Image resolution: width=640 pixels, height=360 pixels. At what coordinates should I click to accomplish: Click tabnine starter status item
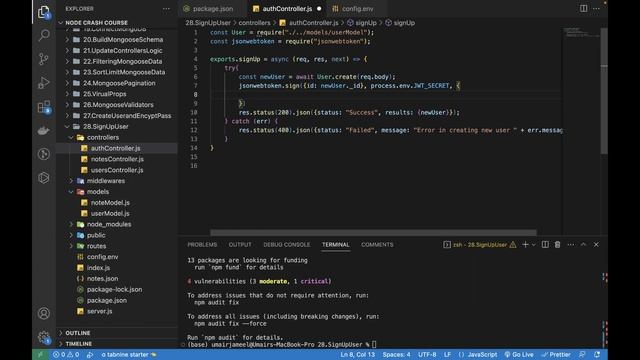pyautogui.click(x=129, y=355)
